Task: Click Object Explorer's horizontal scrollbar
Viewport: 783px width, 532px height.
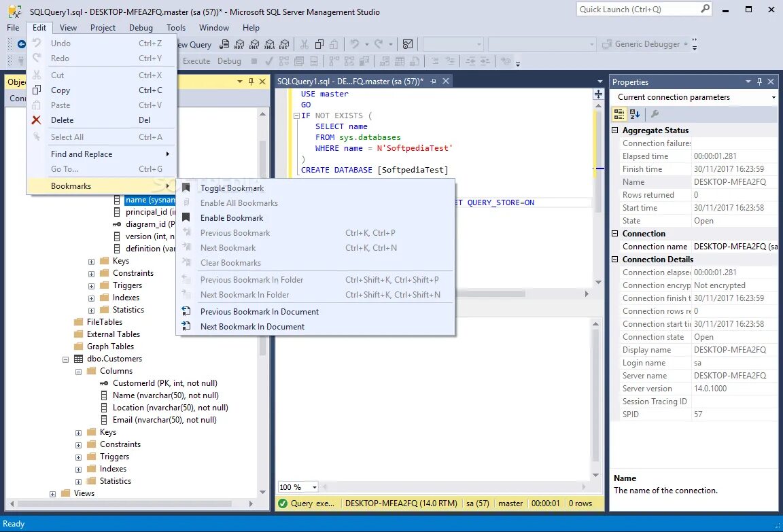Action: [125, 504]
